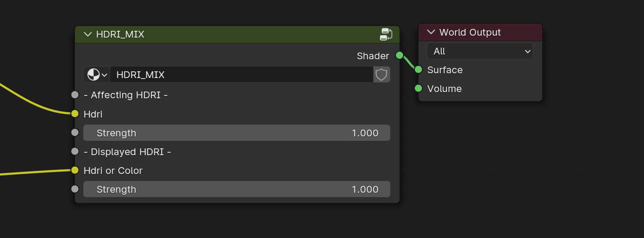Open the All target dropdown in World Output
Viewport: 644px width, 238px height.
point(480,51)
